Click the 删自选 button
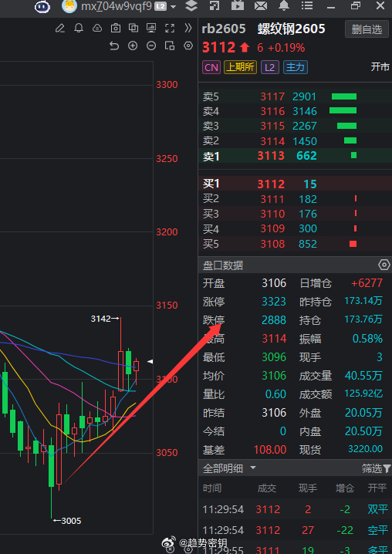The image size is (392, 554). [x=367, y=29]
